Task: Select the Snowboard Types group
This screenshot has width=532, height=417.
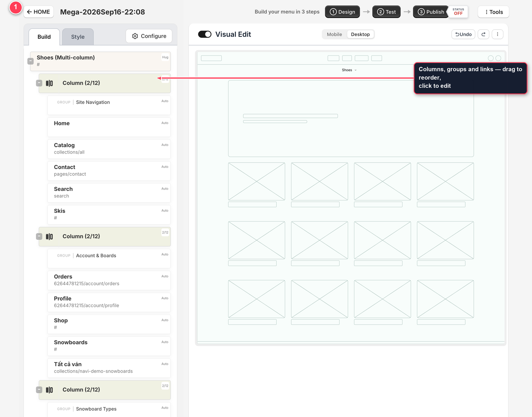Action: coord(109,410)
